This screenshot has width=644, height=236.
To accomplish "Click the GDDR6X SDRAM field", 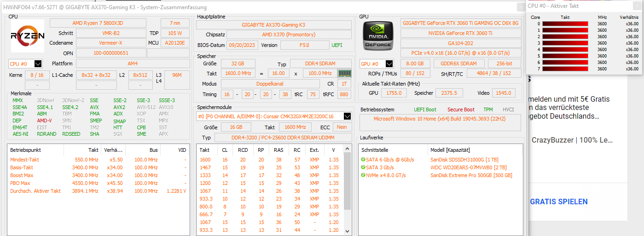I will [x=459, y=63].
